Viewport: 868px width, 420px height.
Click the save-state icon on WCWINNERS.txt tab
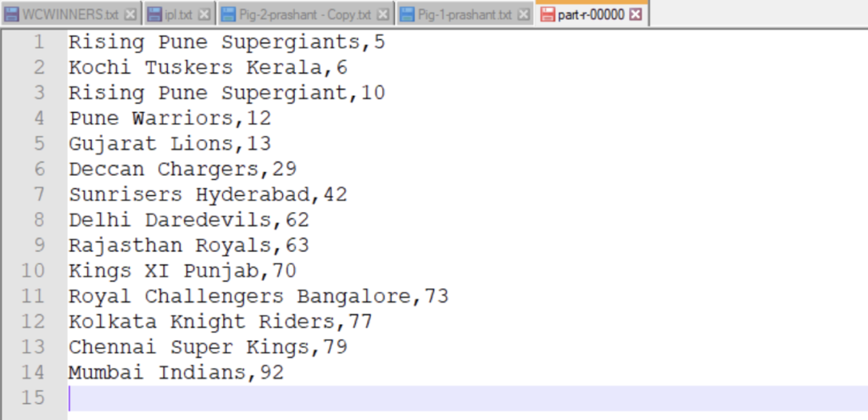tap(12, 14)
